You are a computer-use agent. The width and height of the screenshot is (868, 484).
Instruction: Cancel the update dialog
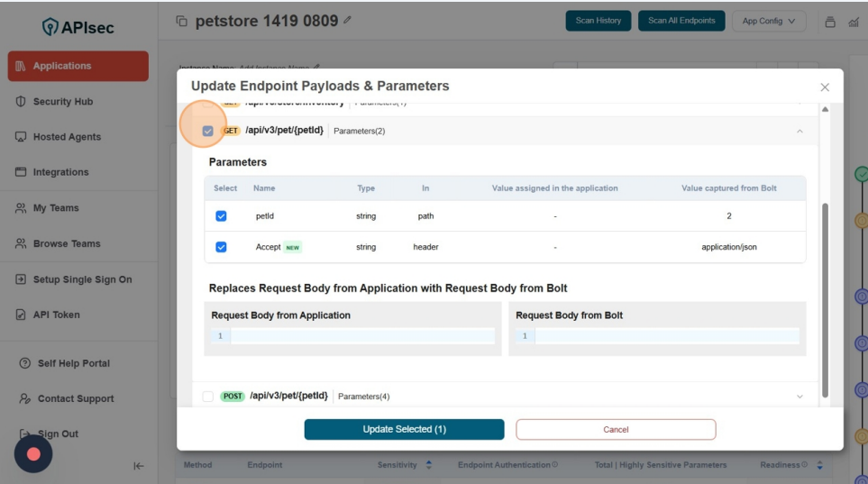pos(616,430)
